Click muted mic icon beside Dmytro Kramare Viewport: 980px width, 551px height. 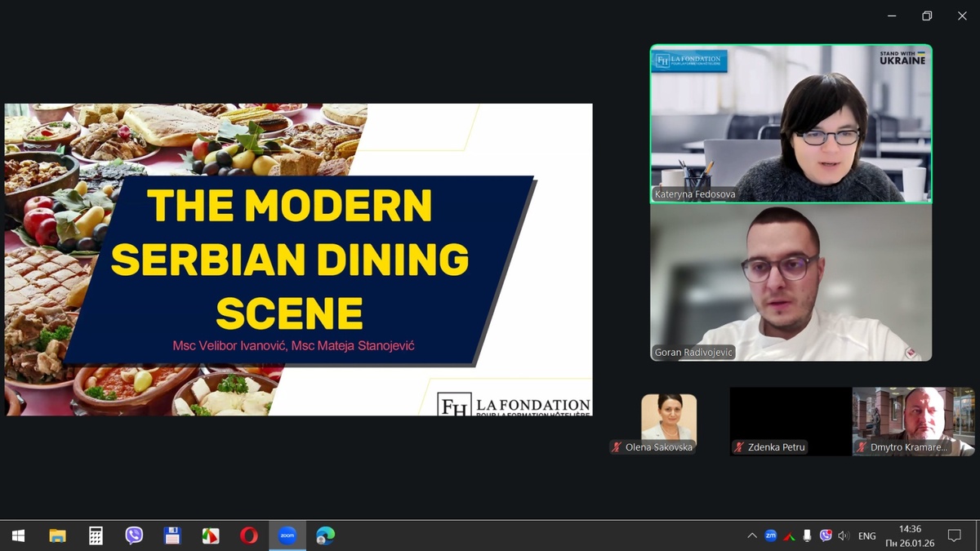(862, 447)
